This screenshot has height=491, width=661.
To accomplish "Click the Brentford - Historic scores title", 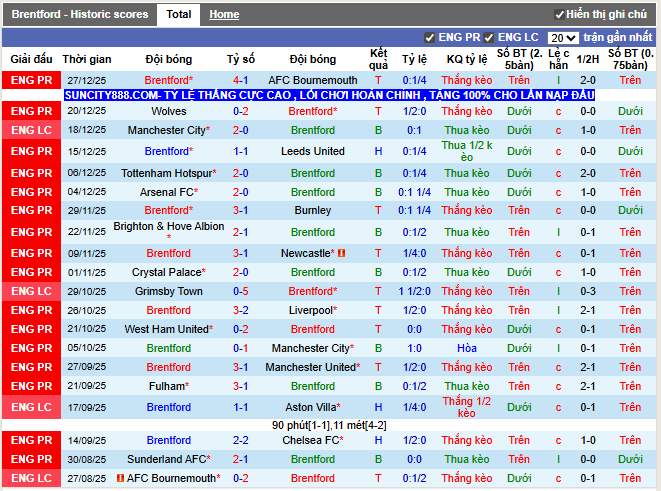I will point(80,14).
